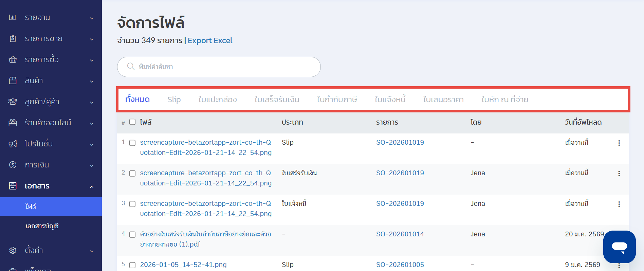Click the promotion megaphone icon

(13, 144)
